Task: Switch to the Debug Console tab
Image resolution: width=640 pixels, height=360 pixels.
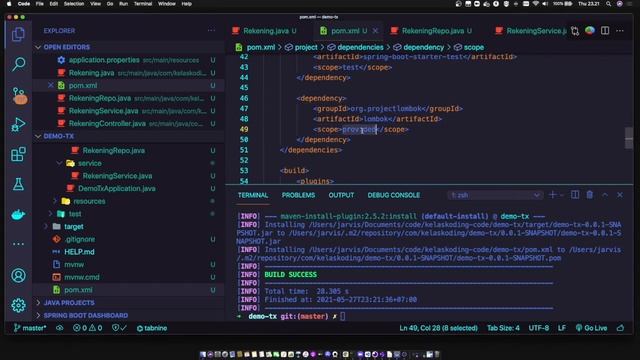Action: click(393, 196)
